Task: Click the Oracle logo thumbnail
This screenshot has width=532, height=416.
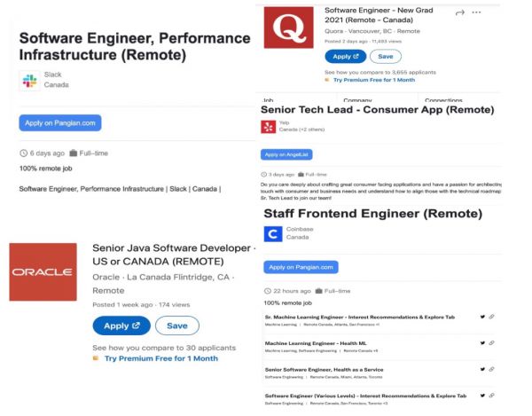Action: click(43, 271)
